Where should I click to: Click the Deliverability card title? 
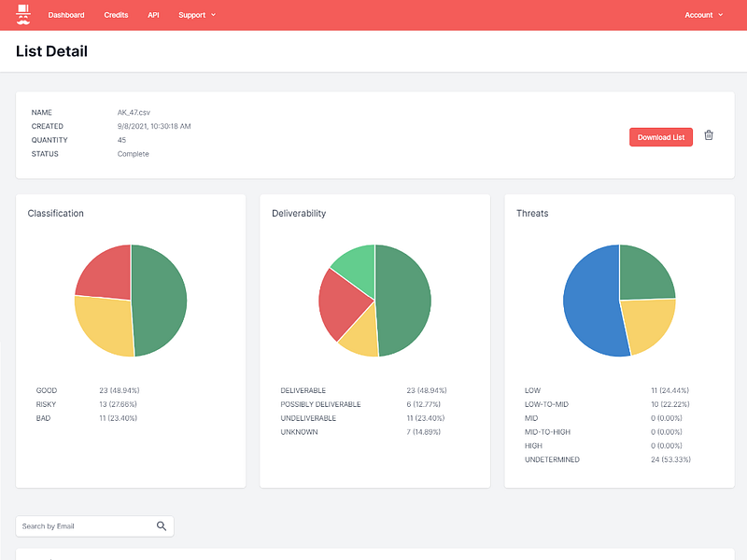coord(299,214)
